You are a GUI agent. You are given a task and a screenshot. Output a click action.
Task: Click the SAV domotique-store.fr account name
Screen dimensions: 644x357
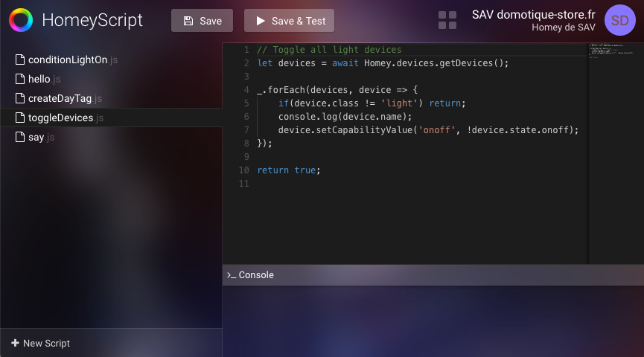534,15
